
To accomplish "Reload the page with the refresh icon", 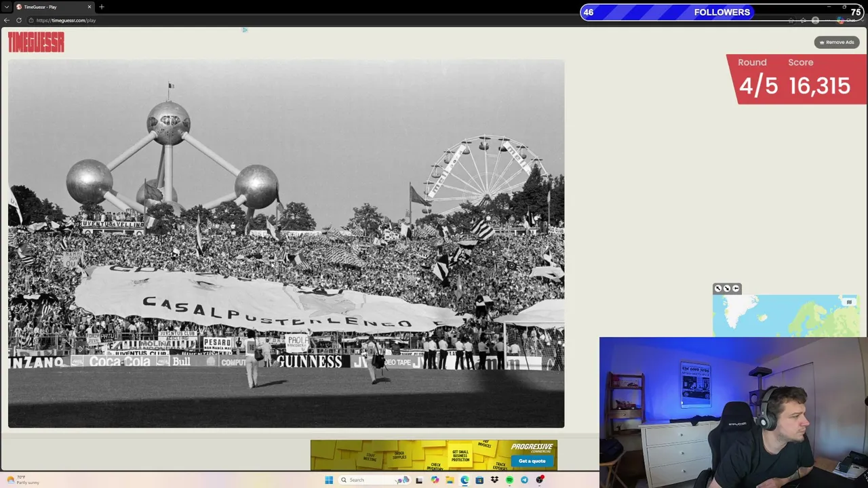I will click(19, 20).
